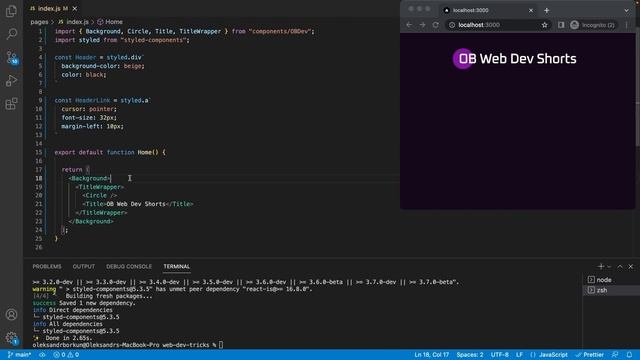Click the remote/eye status bar icon
Viewport: 640px width, 360px height.
click(x=42, y=355)
